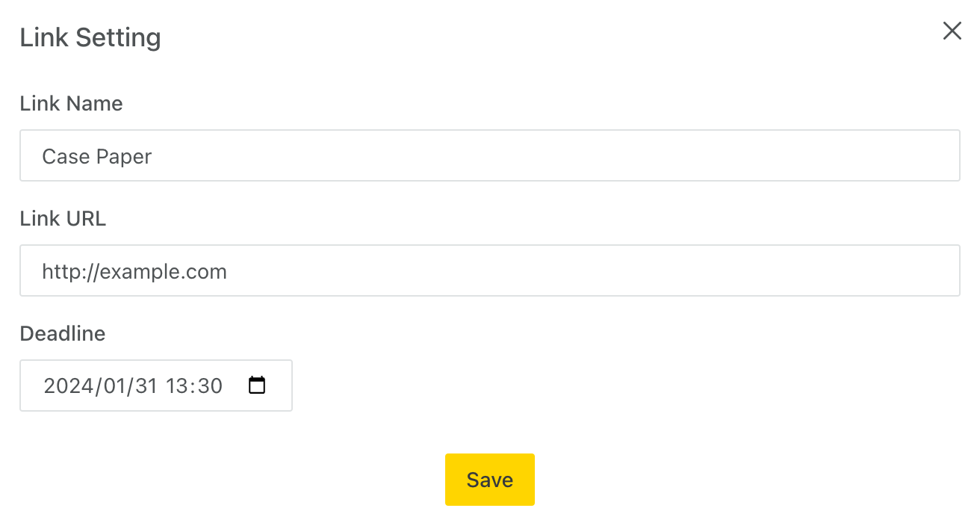Click the Save button
980x514 pixels.
click(x=490, y=480)
